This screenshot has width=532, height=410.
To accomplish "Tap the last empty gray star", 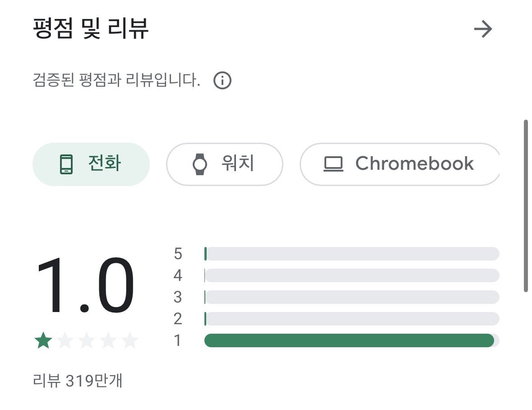I will coord(130,341).
